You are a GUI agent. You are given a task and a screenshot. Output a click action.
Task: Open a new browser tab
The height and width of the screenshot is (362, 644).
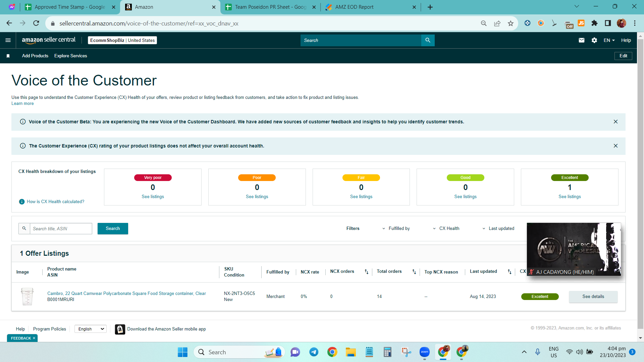coord(430,7)
